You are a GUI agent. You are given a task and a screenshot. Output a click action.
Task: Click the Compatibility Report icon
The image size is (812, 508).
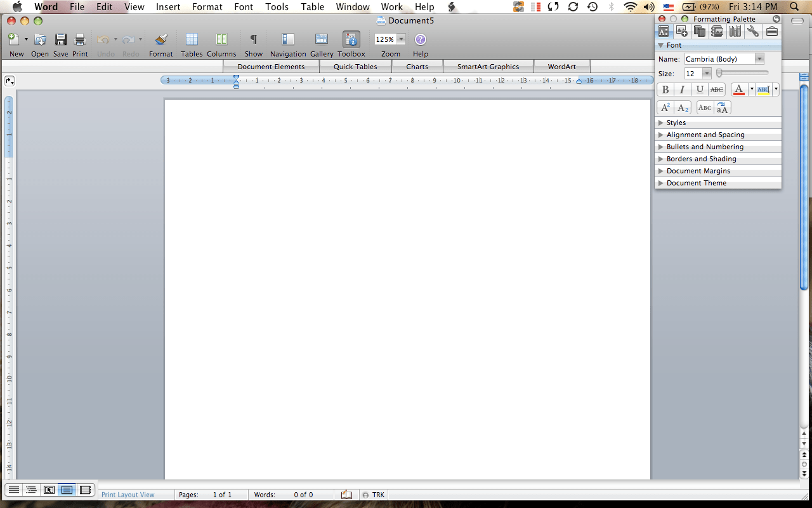point(735,31)
